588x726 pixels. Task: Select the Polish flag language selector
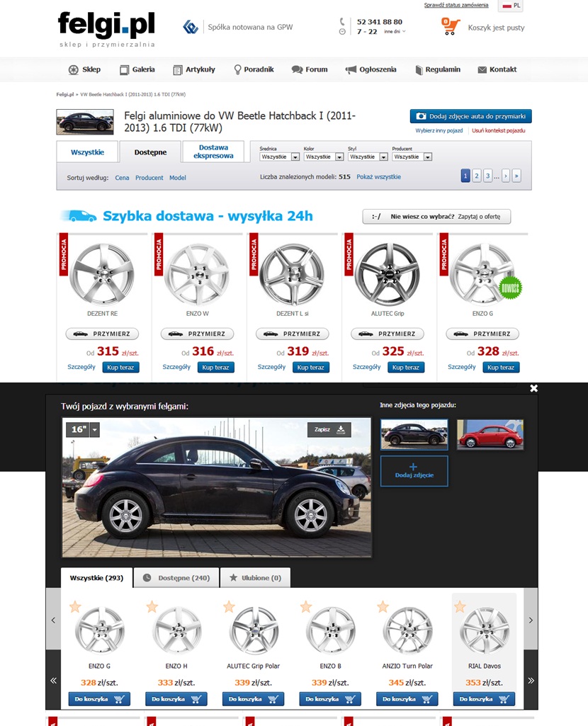tap(510, 6)
